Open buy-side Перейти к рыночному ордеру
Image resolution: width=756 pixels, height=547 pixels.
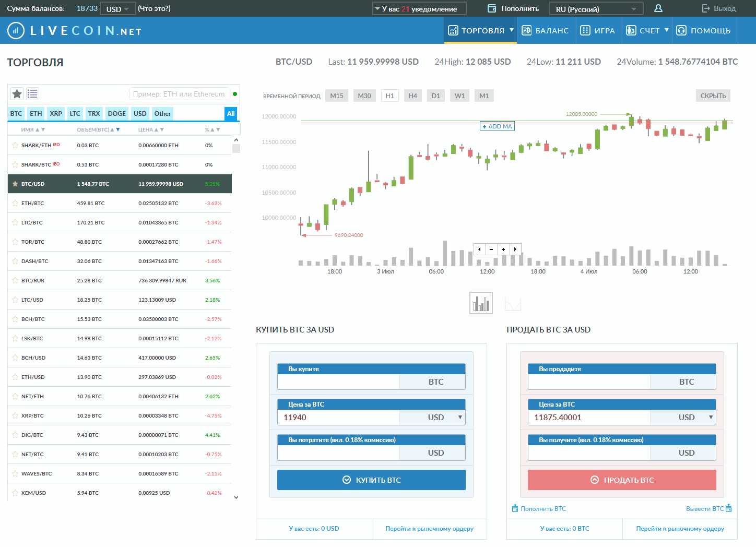(429, 529)
